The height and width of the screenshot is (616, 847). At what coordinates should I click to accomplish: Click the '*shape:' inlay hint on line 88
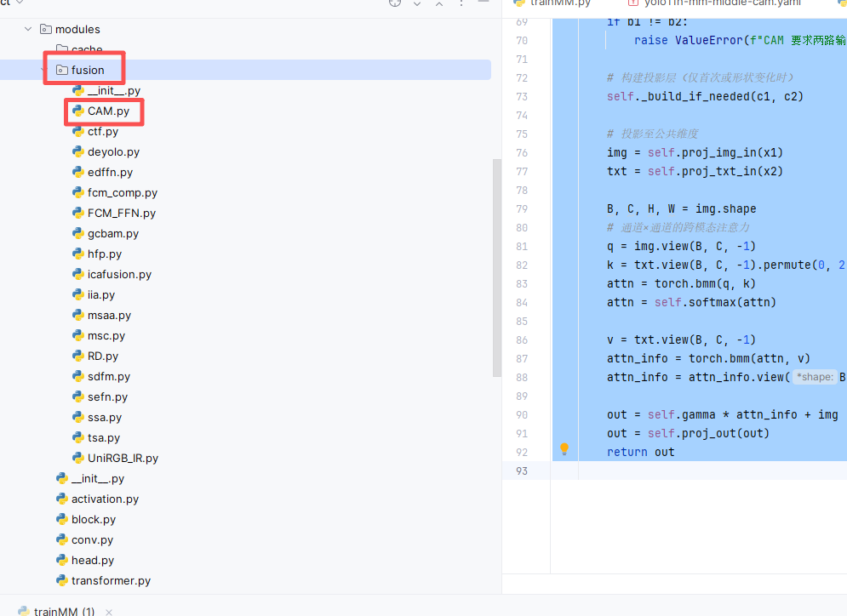tap(815, 377)
